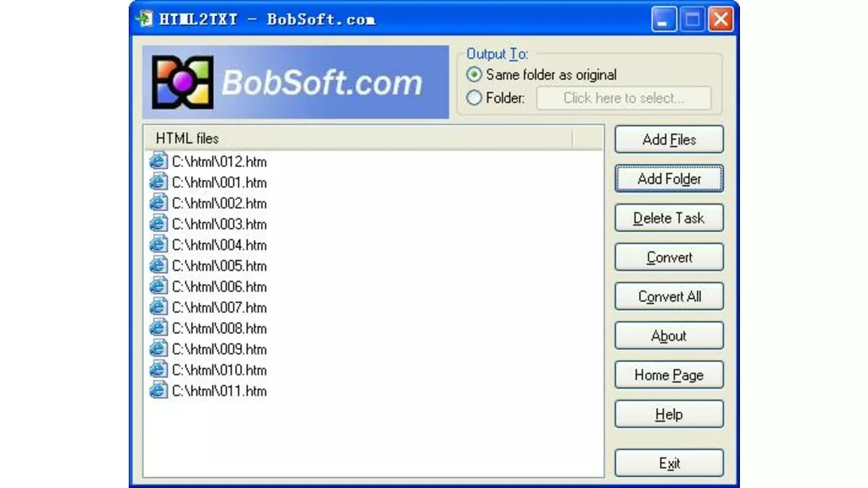Click the file icon beside C:\html\008.htm

(158, 328)
